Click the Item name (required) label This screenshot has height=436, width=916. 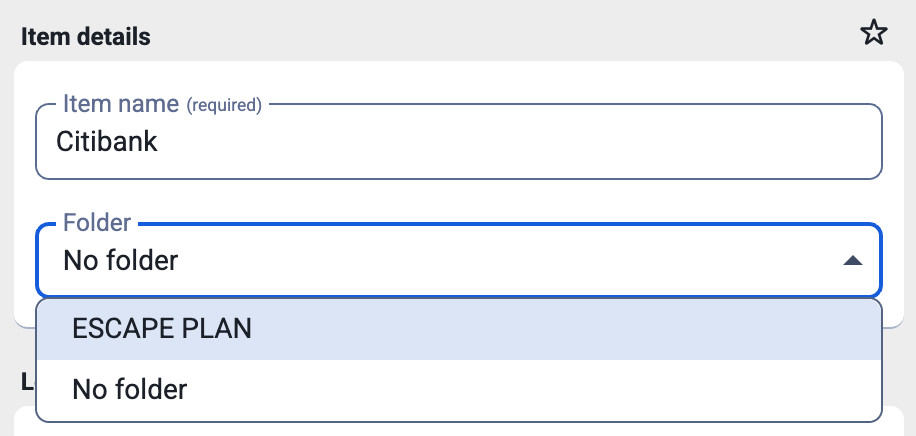tap(120, 104)
